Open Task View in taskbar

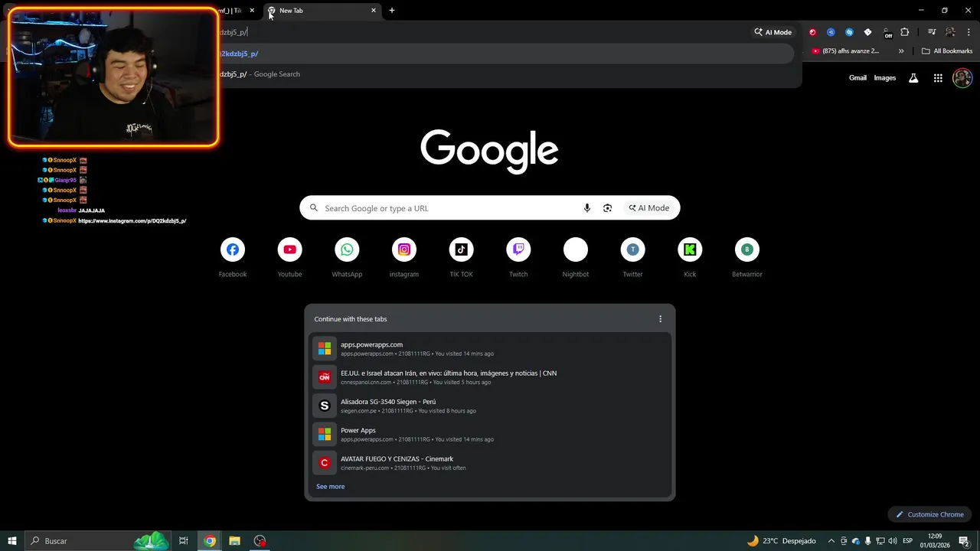(184, 541)
